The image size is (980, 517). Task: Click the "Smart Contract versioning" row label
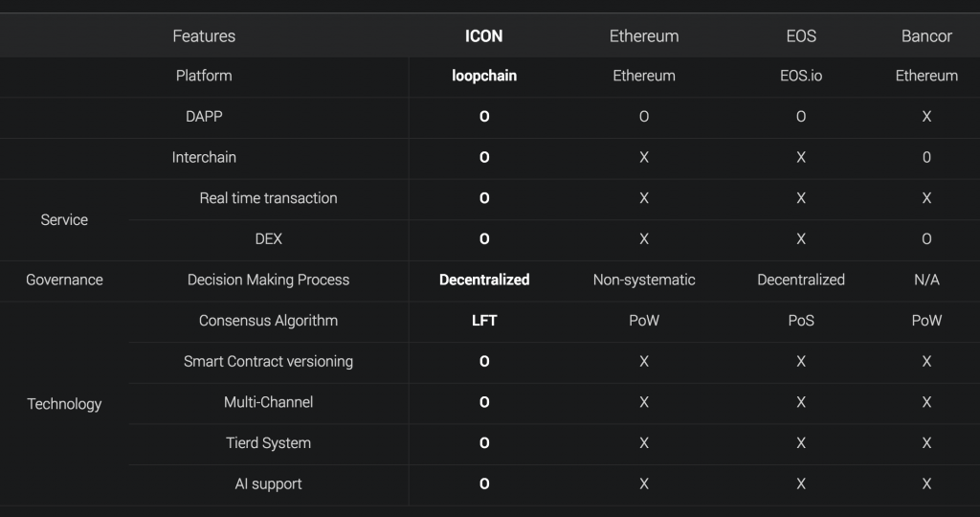pos(268,361)
